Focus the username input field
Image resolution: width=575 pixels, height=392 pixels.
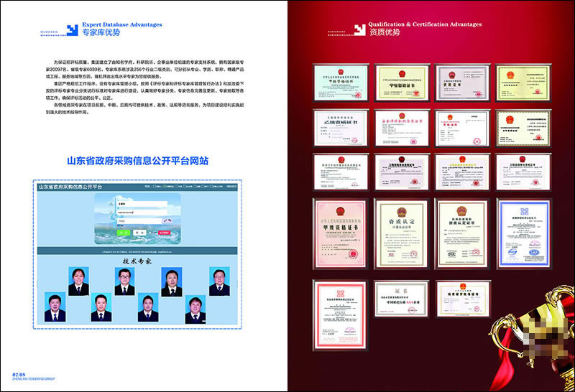point(140,205)
